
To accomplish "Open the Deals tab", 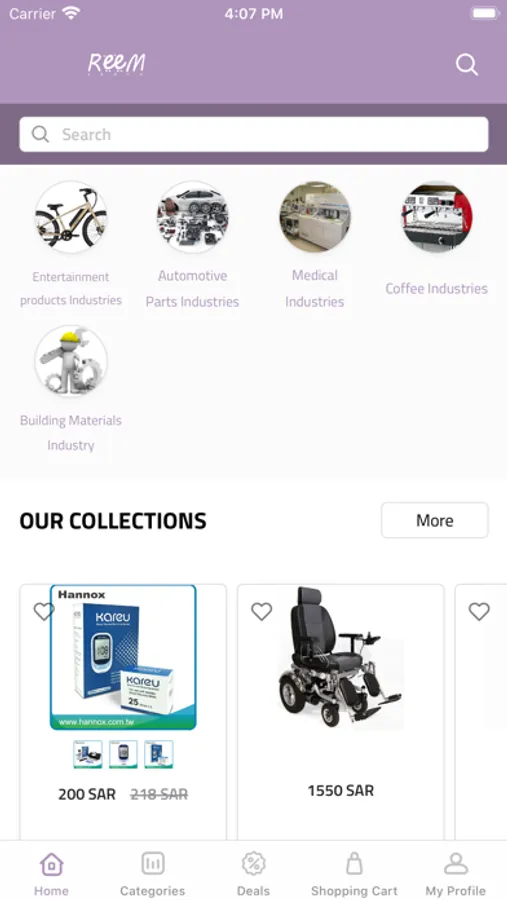I will pos(253,874).
